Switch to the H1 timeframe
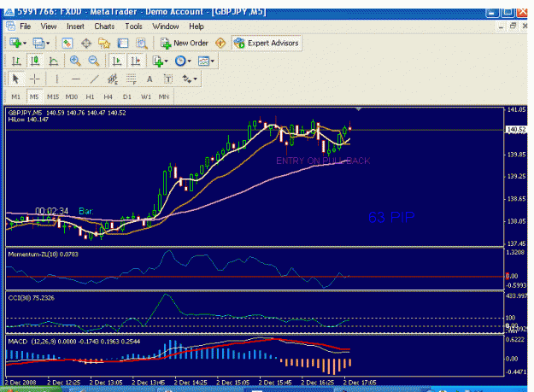534x392 pixels. (x=90, y=97)
